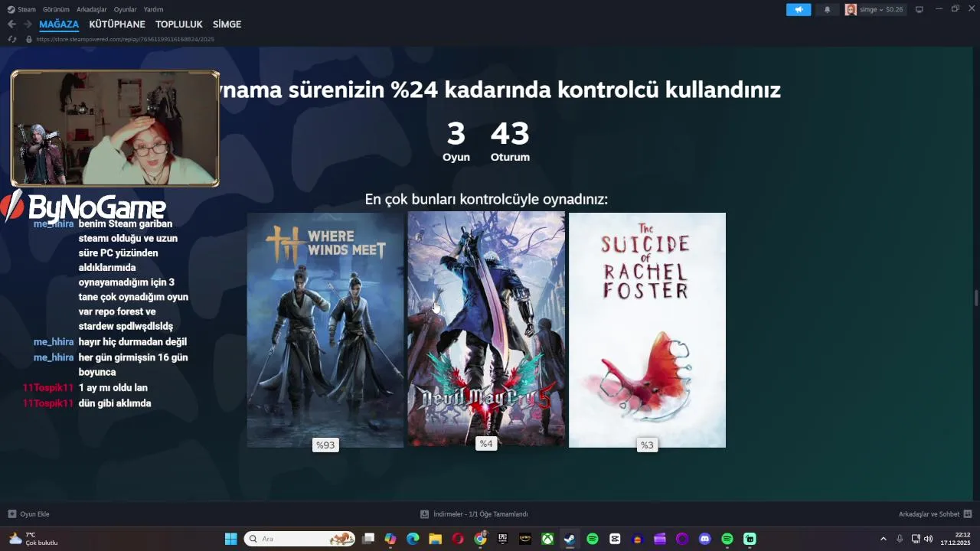Open the Where Winds Meet cover
The image size is (980, 551).
tap(325, 330)
